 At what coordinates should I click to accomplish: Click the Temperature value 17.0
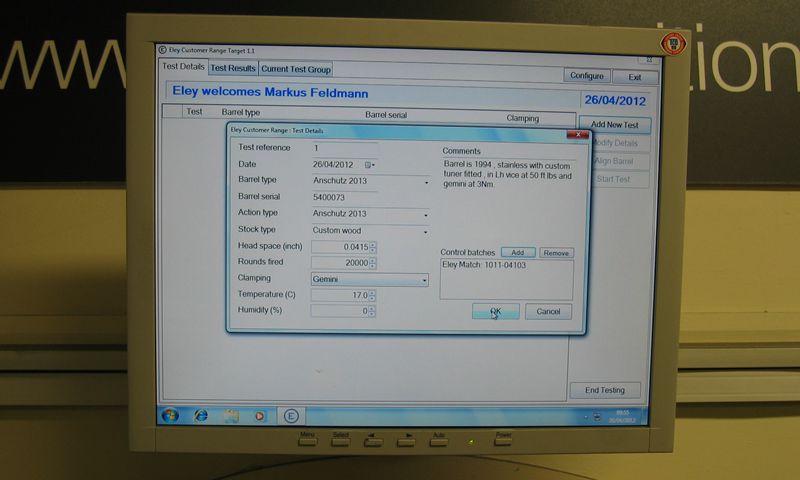click(x=360, y=295)
